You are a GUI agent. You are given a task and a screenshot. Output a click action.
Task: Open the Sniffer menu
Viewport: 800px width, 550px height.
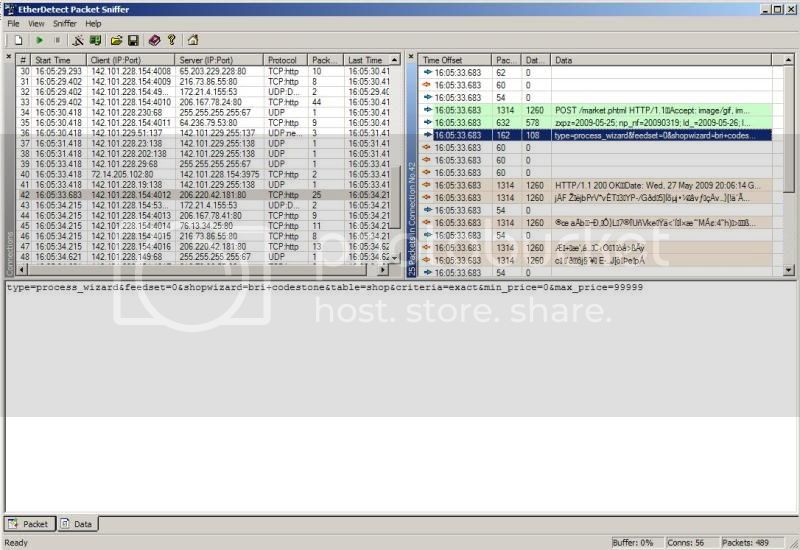click(65, 23)
